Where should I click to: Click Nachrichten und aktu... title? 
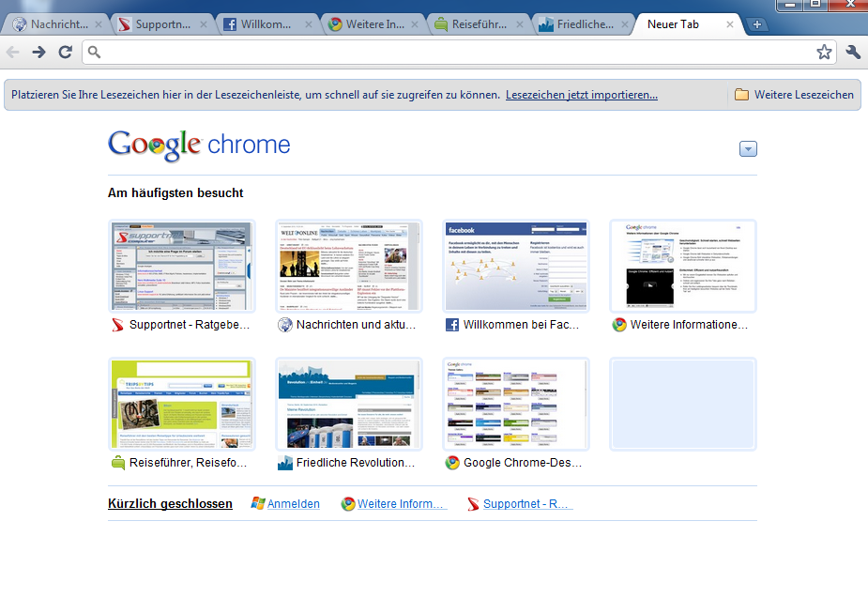click(x=356, y=325)
